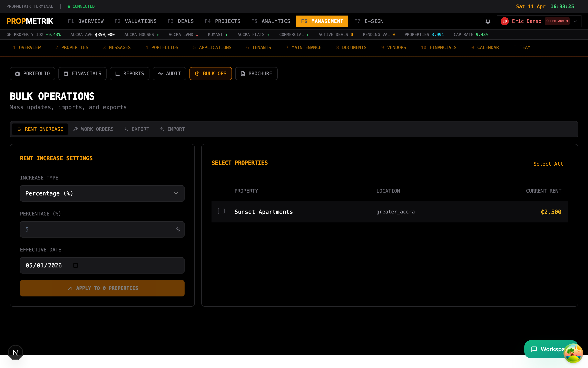
Task: Click the ED user avatar
Action: pos(504,21)
